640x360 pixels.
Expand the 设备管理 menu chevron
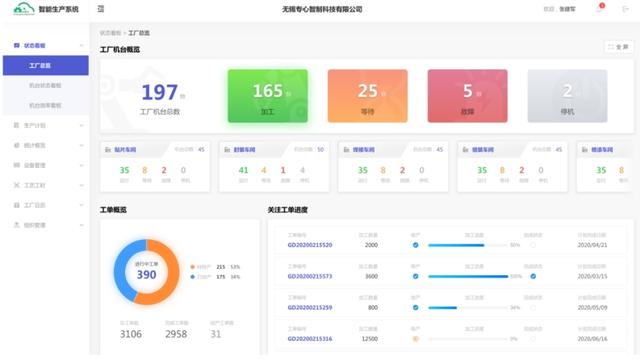81,165
